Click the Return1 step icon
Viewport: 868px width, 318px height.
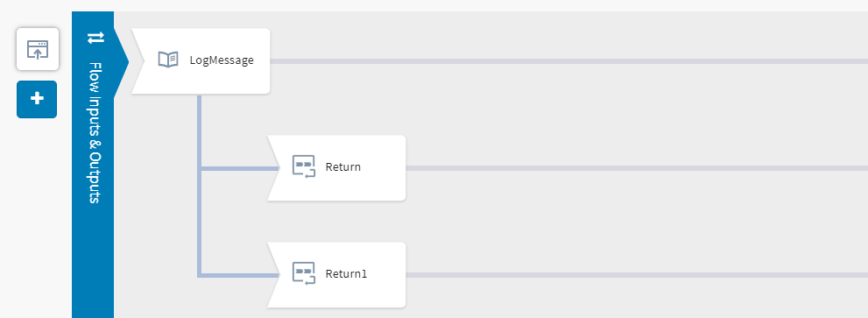pyautogui.click(x=303, y=273)
